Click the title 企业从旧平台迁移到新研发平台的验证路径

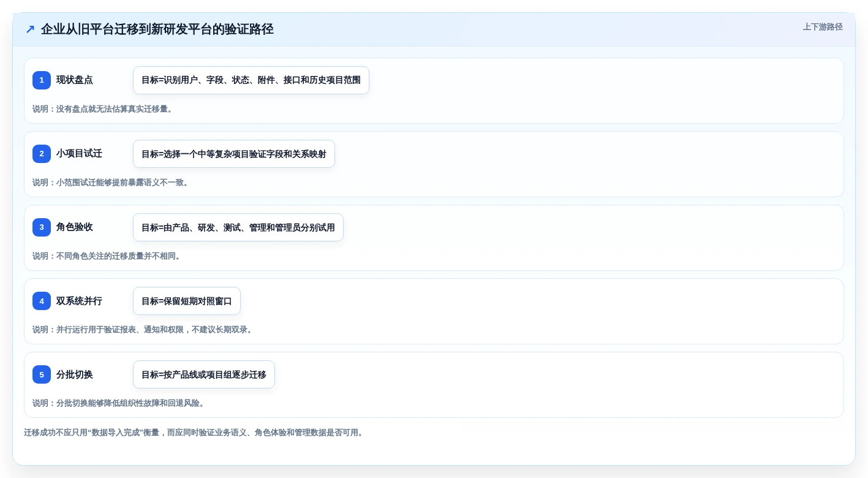click(157, 29)
